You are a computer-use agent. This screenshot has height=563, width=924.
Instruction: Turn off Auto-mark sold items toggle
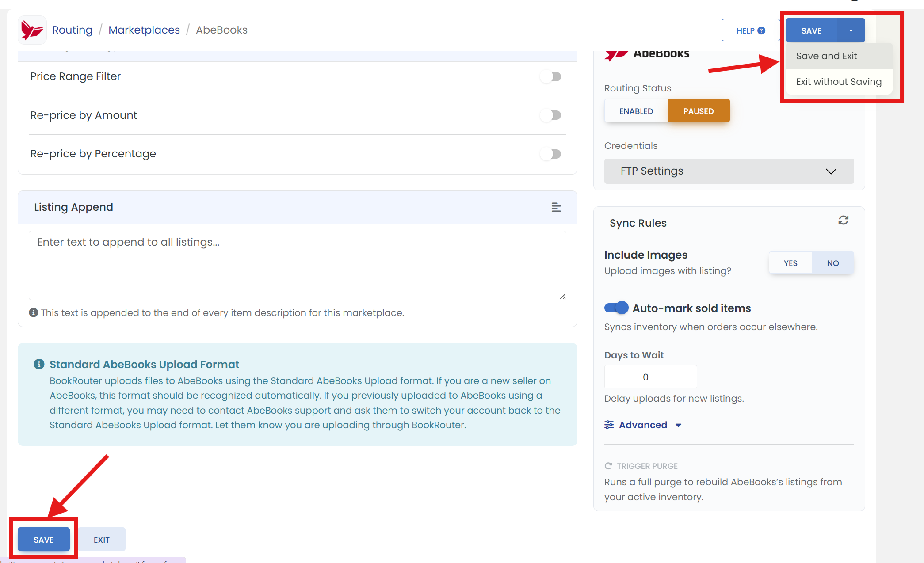point(616,308)
